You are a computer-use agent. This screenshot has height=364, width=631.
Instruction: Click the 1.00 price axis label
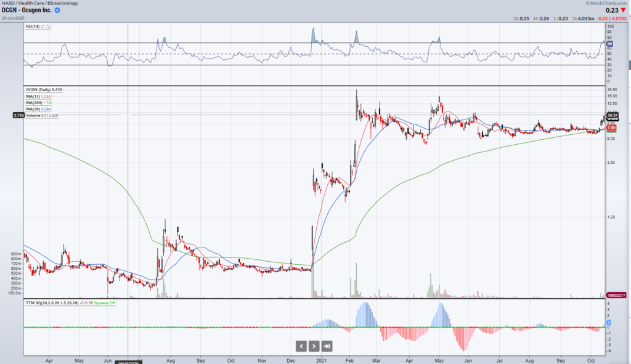click(x=611, y=217)
